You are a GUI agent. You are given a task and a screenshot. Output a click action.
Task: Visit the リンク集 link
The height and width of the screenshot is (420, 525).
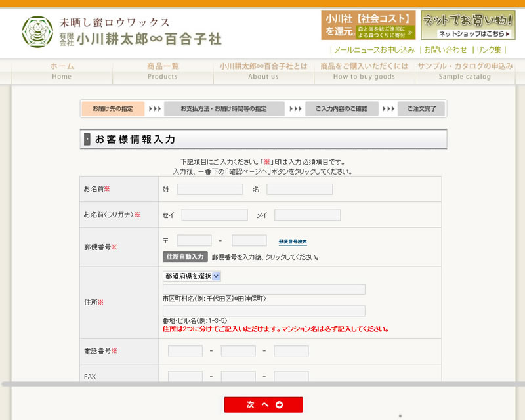489,50
